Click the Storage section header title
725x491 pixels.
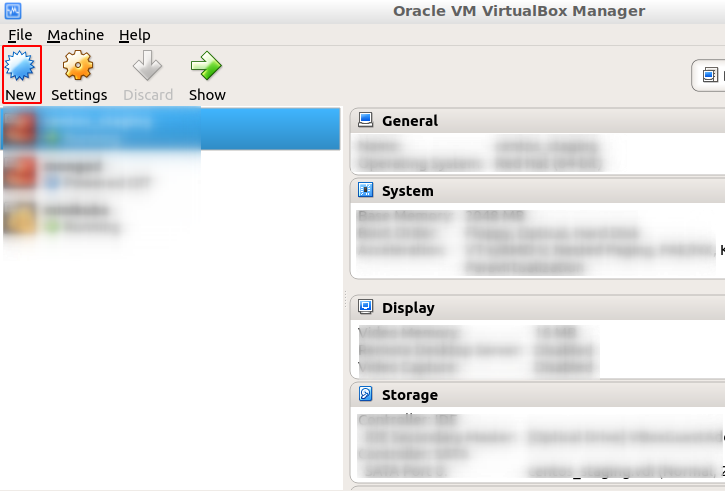click(x=409, y=394)
